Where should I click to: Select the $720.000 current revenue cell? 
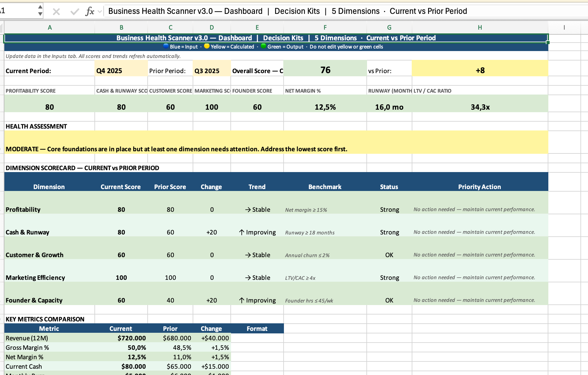132,338
